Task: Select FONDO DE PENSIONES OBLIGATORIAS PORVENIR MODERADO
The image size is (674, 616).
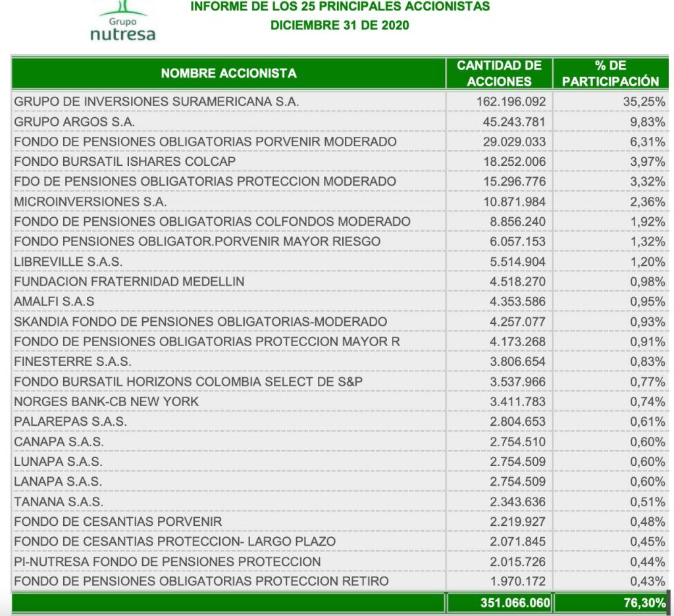Action: [205, 141]
